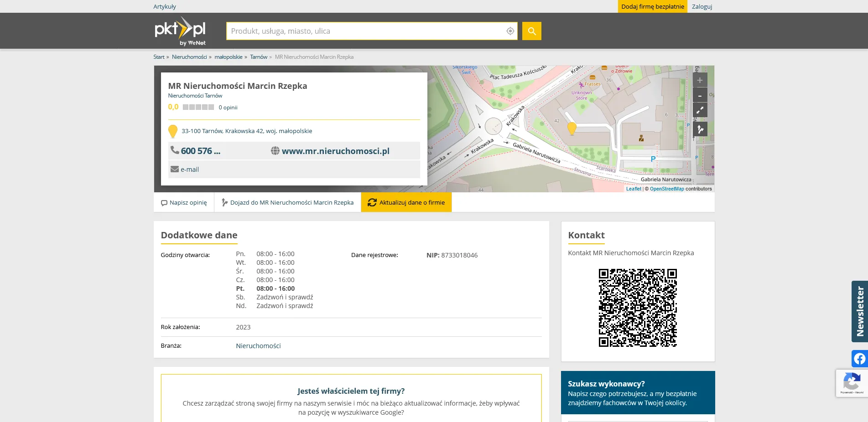Open the Newsletter side tab
The image size is (868, 422).
[x=860, y=311]
